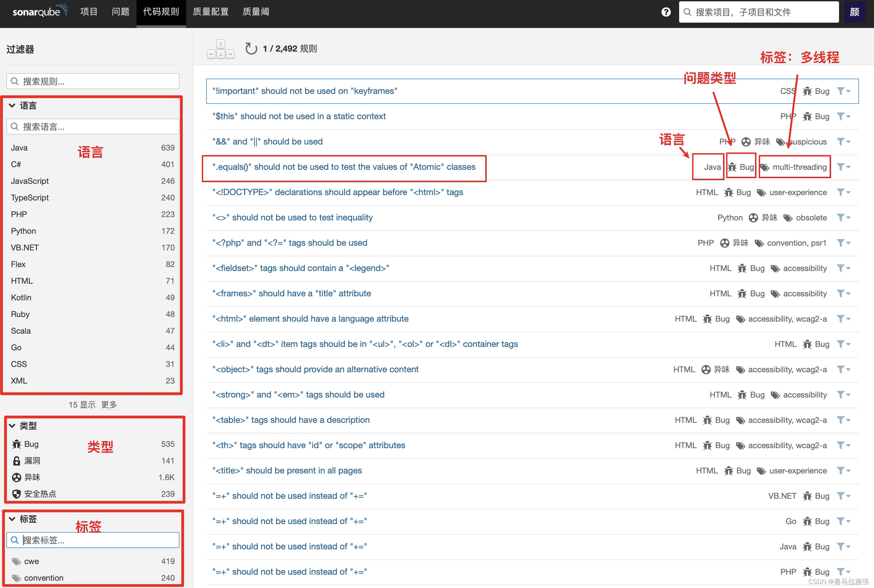874x588 pixels.
Task: Filter rules by TypeScript language
Action: (x=93, y=198)
